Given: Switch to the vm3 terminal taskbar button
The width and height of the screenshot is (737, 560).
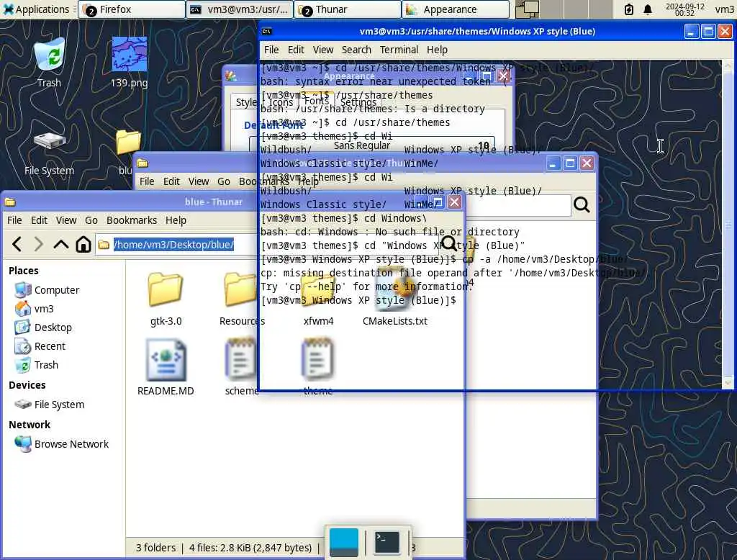Looking at the screenshot, I should click(x=239, y=9).
